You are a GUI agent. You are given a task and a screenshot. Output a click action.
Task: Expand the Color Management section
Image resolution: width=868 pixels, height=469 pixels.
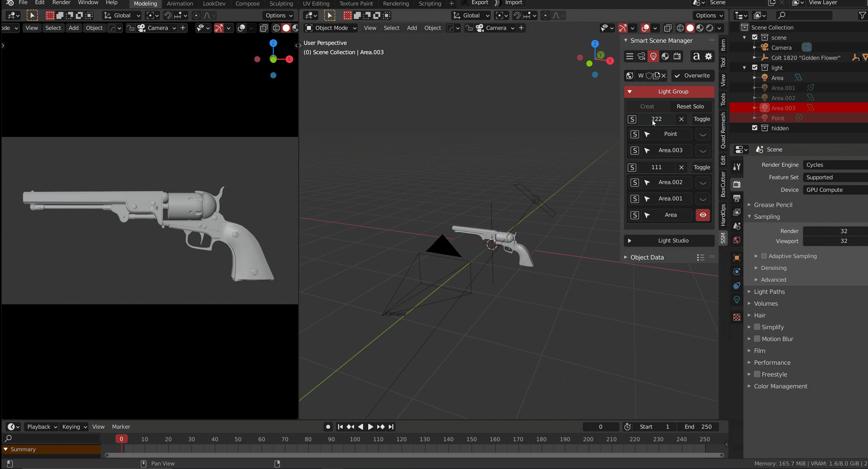pos(780,386)
